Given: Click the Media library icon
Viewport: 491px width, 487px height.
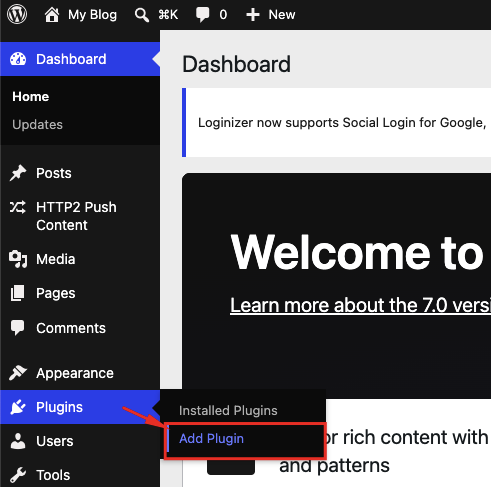Looking at the screenshot, I should [18, 259].
